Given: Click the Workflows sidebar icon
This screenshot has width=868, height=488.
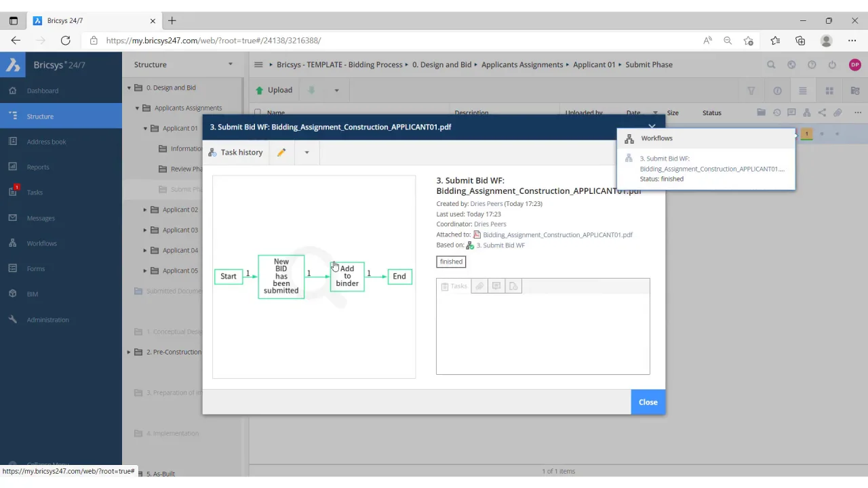Looking at the screenshot, I should coord(13,243).
